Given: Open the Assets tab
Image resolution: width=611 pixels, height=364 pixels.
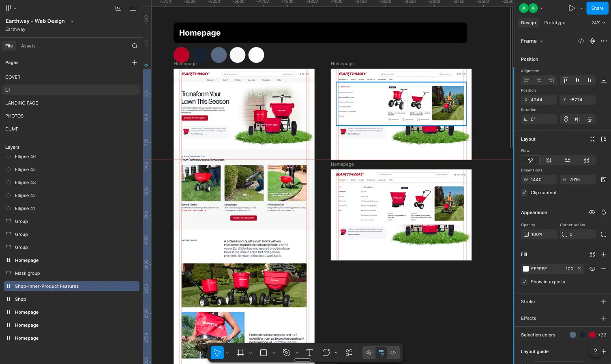Looking at the screenshot, I should [28, 46].
